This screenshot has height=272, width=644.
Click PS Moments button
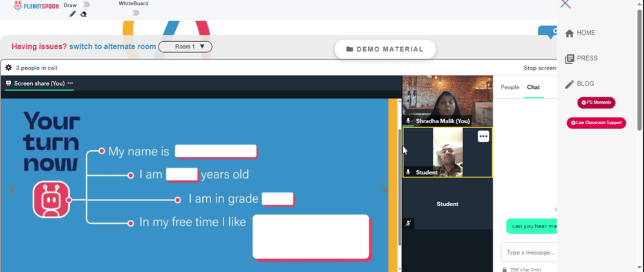(x=596, y=102)
